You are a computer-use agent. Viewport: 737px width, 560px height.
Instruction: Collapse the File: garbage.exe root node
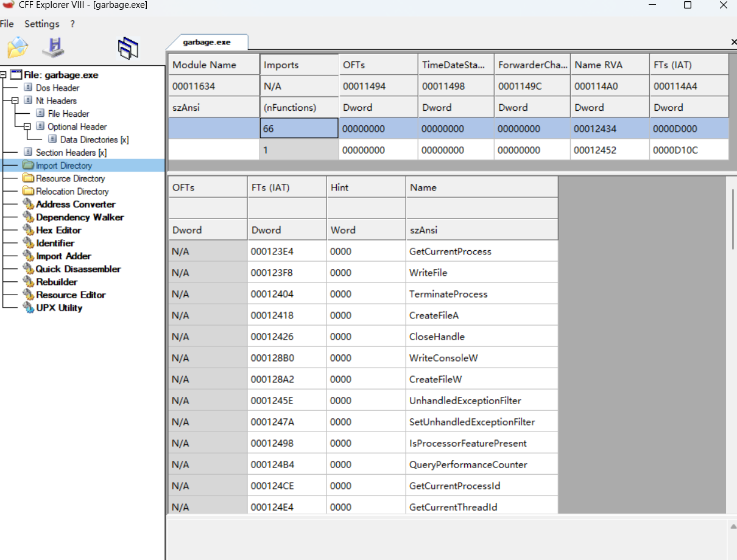(3, 75)
